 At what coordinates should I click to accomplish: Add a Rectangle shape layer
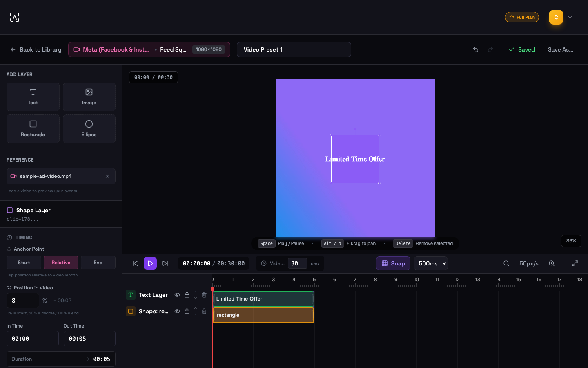point(33,129)
